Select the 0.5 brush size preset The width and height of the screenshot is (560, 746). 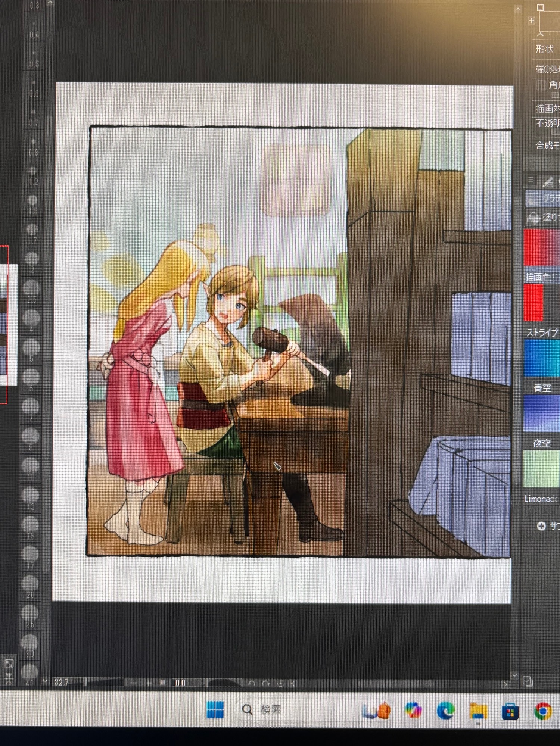(34, 57)
